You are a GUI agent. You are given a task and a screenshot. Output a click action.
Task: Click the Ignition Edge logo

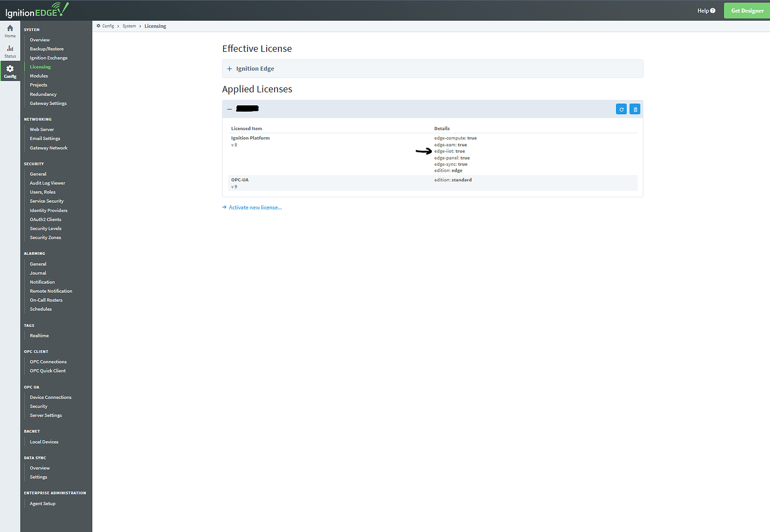tap(37, 9)
